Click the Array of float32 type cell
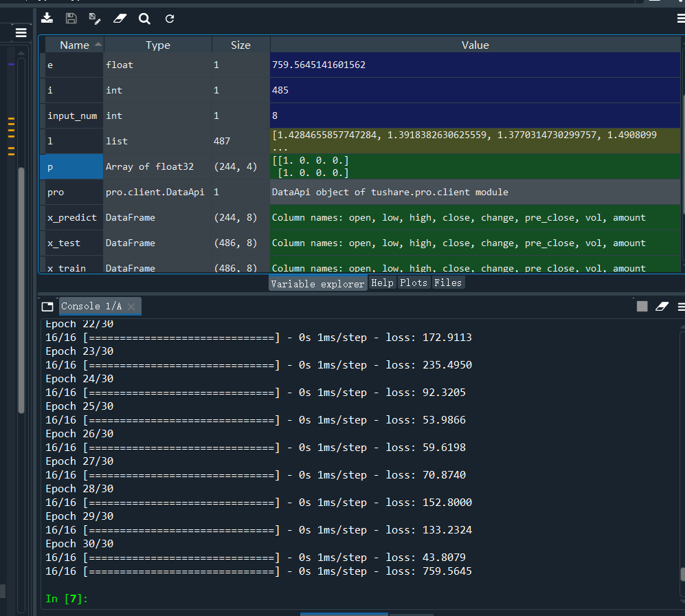Image resolution: width=685 pixels, height=616 pixels. 158,167
